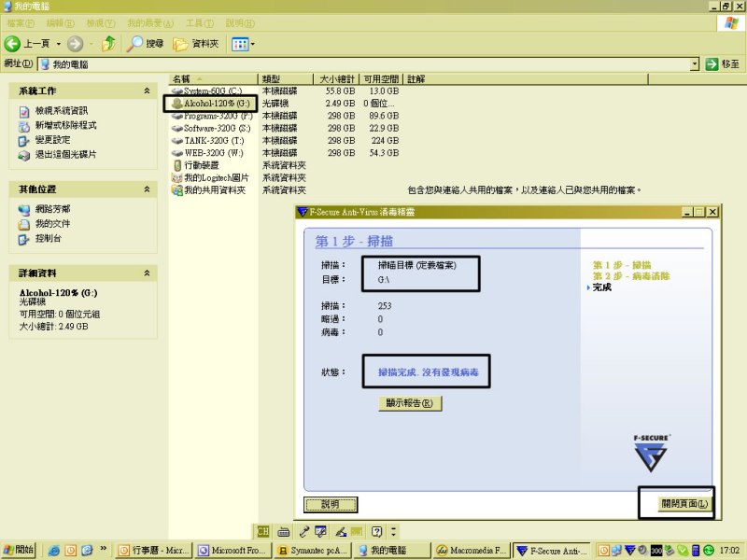The image size is (747, 560).
Task: Collapse the 系統工作 panel
Action: [147, 91]
